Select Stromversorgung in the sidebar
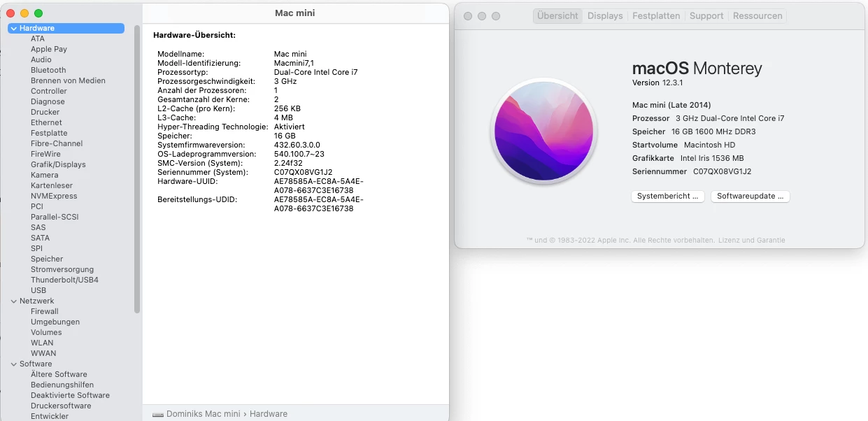Image resolution: width=868 pixels, height=421 pixels. click(x=62, y=269)
